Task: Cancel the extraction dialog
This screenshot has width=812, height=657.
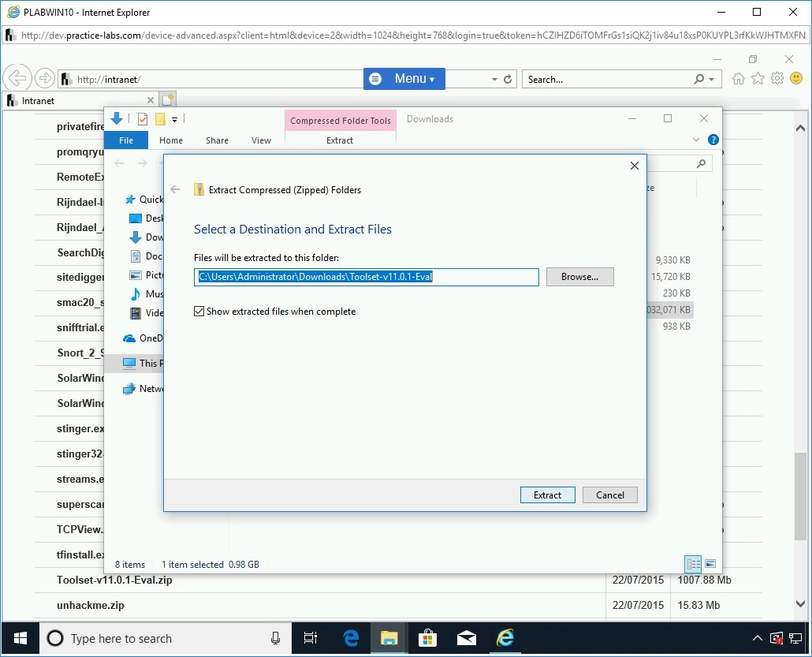Action: (609, 495)
